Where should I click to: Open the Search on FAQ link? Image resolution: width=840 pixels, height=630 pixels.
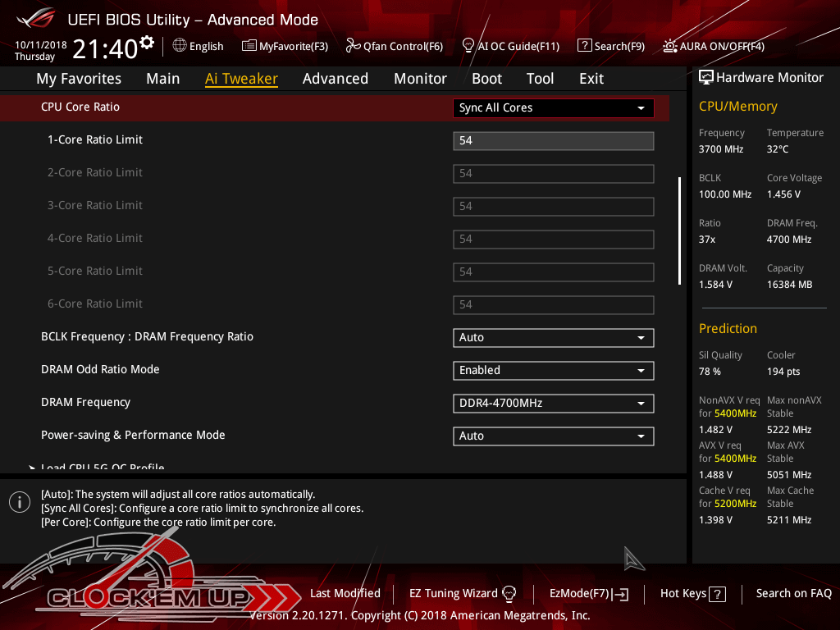click(x=793, y=593)
